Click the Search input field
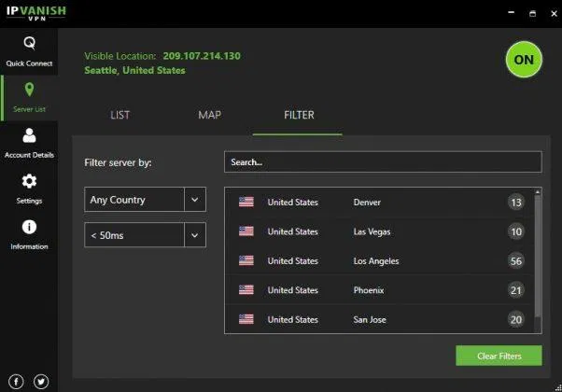The height and width of the screenshot is (392, 562). pos(382,162)
